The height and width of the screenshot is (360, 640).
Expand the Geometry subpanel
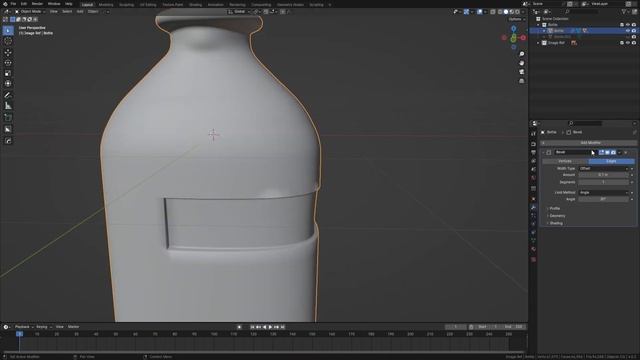[x=556, y=216]
